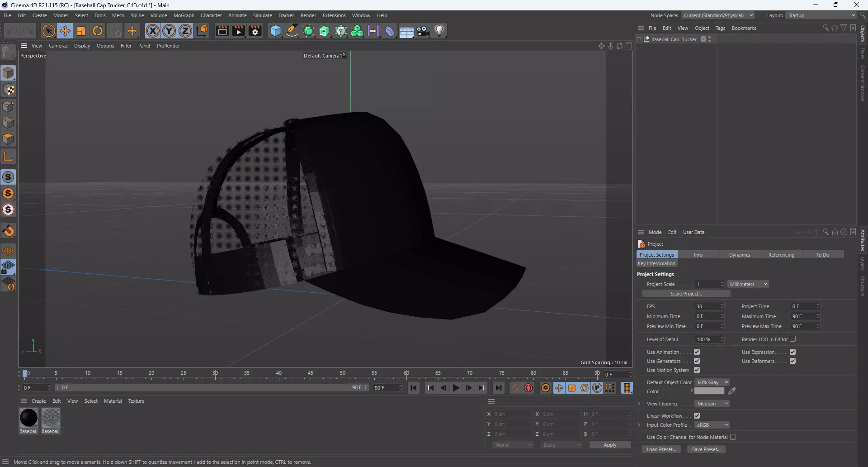Click Record Active Objects button

pos(516,388)
